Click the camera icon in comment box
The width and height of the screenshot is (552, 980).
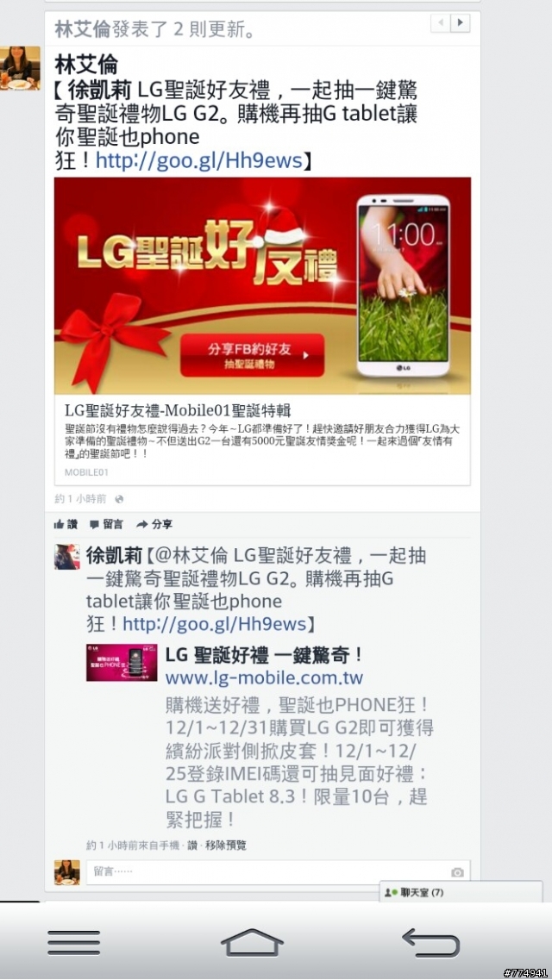[x=458, y=872]
